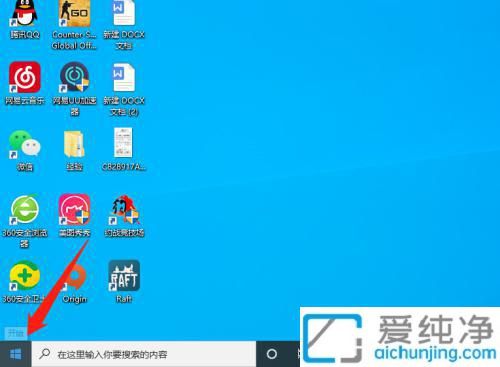This screenshot has height=367, width=500.
Task: Select the C828917A image file
Action: tap(124, 149)
